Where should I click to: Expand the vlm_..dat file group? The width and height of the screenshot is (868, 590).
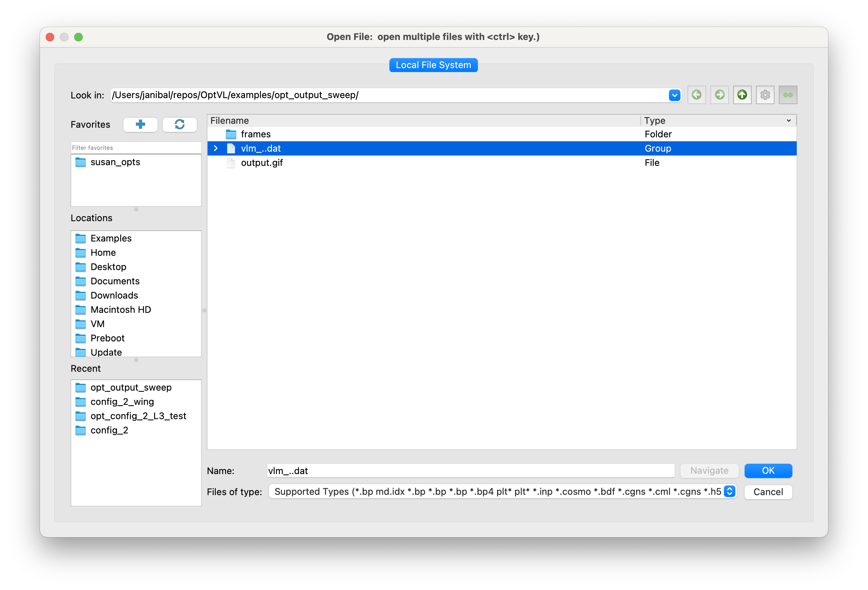pos(215,148)
